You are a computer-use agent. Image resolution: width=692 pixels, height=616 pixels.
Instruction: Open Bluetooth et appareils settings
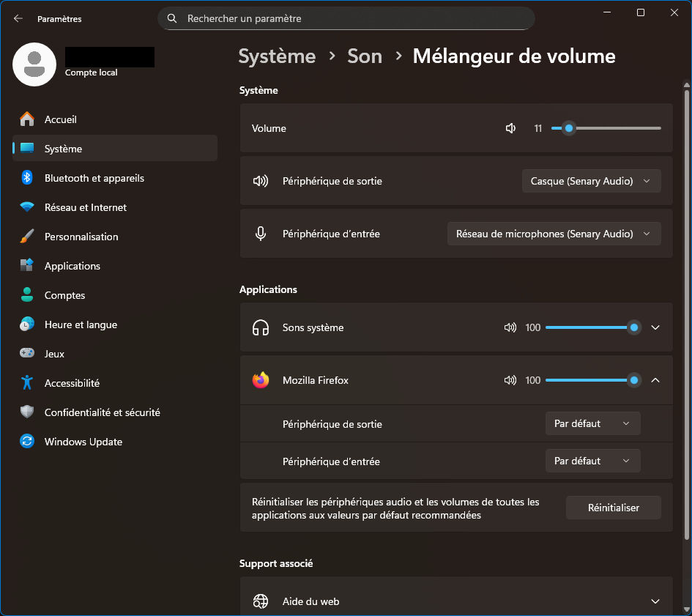(x=94, y=178)
